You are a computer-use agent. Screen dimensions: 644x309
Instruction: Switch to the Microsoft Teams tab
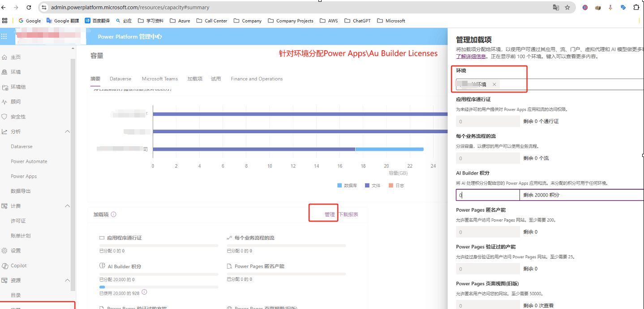click(160, 79)
